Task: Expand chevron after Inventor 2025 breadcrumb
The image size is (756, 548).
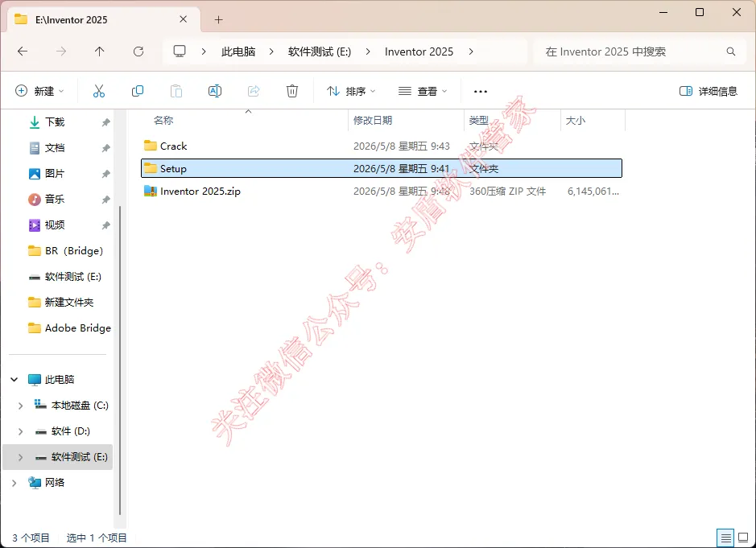Action: point(471,52)
